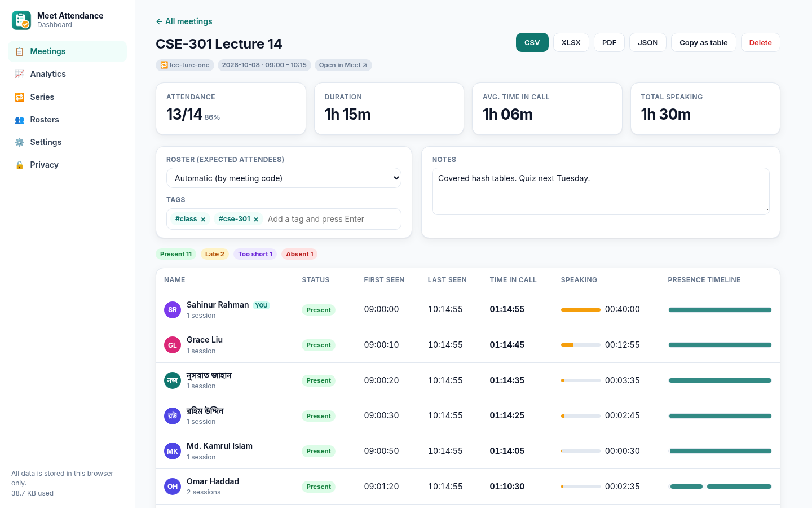Image resolution: width=812 pixels, height=508 pixels.
Task: Select the Absent 1 badge
Action: [x=299, y=254]
